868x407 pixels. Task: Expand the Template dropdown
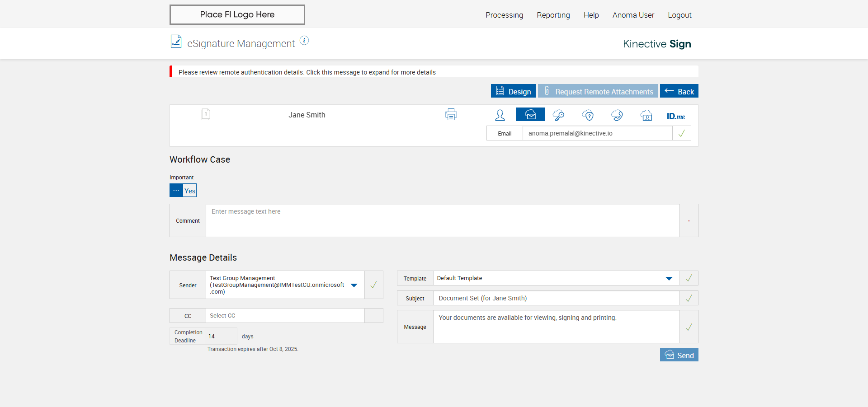[x=669, y=278]
